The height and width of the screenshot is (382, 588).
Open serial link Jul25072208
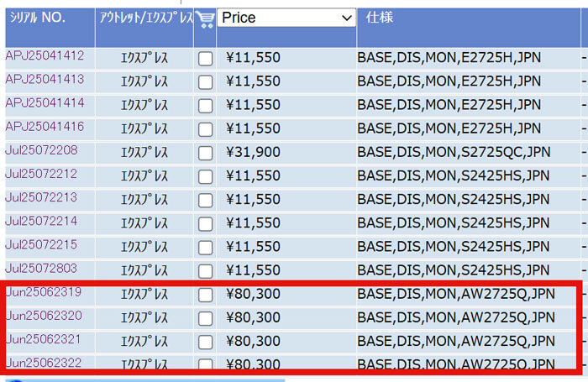41,150
